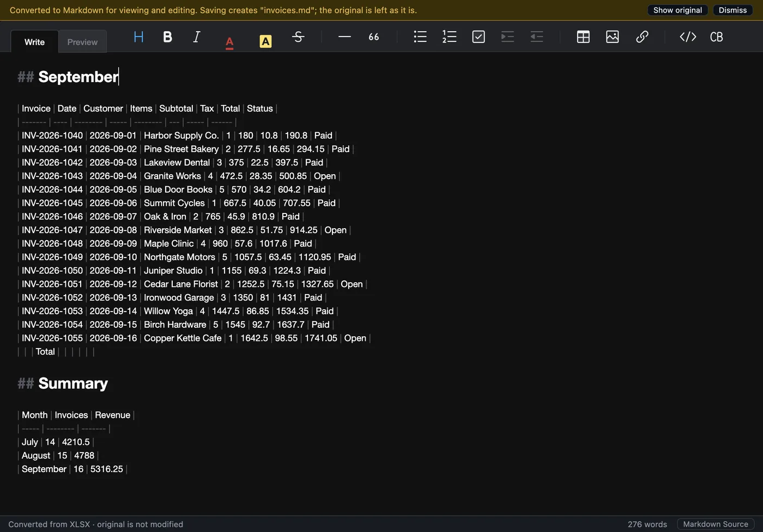This screenshot has height=532, width=763.
Task: Click the Lakeview Dental customer
Action: 177,163
